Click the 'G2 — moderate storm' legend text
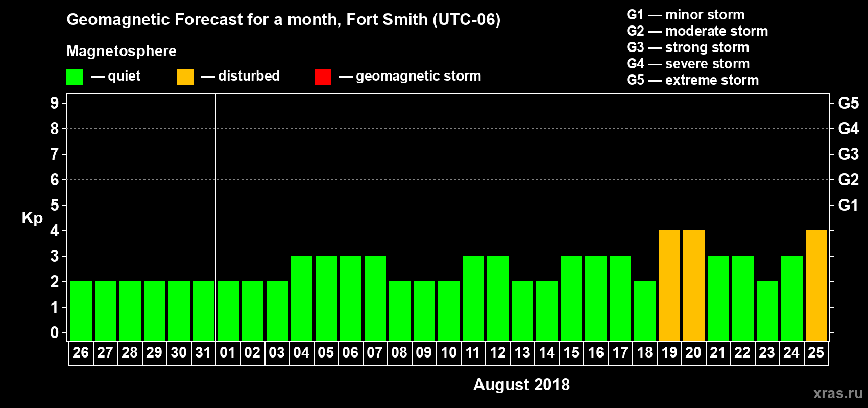 click(697, 31)
